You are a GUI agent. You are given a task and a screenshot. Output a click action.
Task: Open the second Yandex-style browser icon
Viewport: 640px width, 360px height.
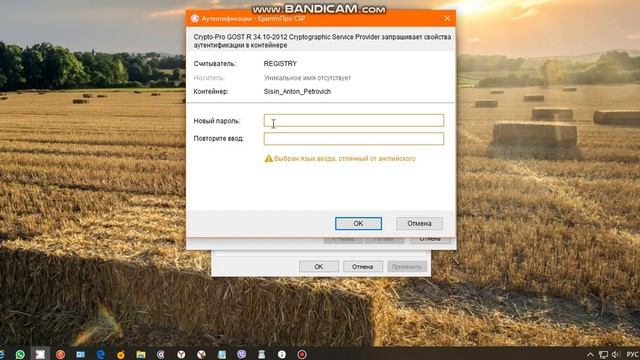(x=201, y=354)
